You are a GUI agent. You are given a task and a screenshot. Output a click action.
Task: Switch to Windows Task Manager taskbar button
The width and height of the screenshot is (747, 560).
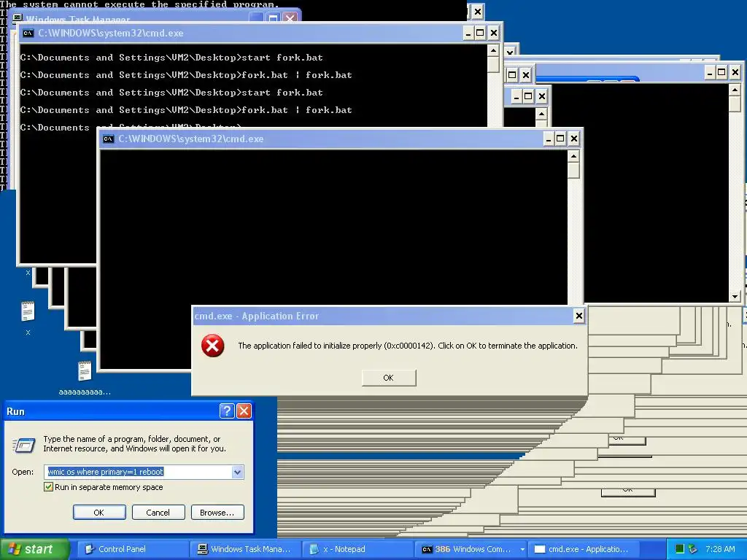(244, 549)
